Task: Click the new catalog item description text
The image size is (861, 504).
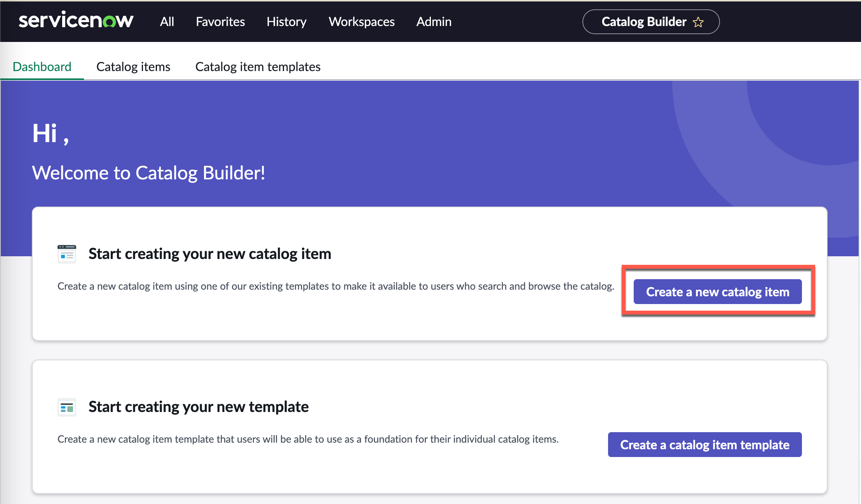Action: coord(336,286)
